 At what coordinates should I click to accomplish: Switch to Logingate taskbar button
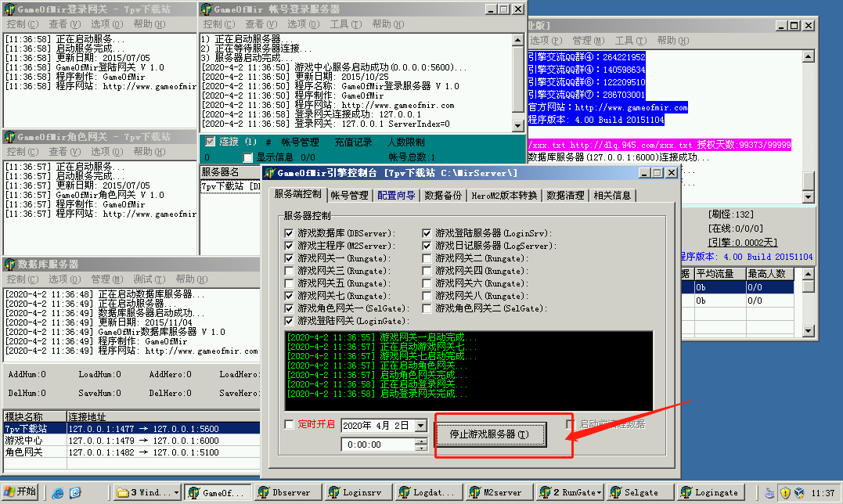point(712,492)
